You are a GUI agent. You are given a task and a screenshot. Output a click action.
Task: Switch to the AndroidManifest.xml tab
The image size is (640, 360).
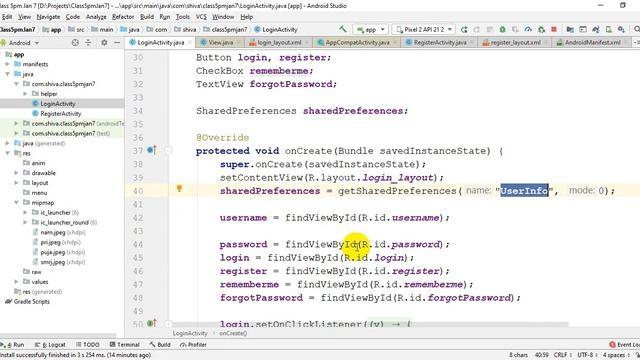pos(592,42)
